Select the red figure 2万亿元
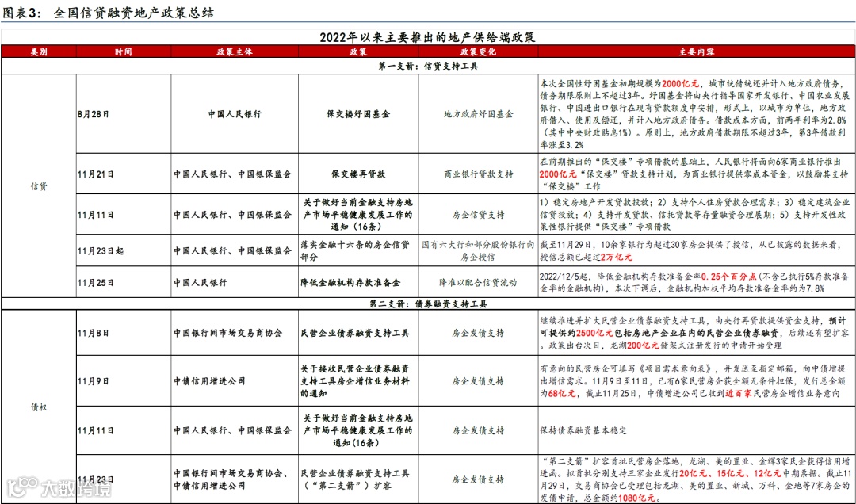Viewport: 856px width, 504px height. tap(617, 257)
